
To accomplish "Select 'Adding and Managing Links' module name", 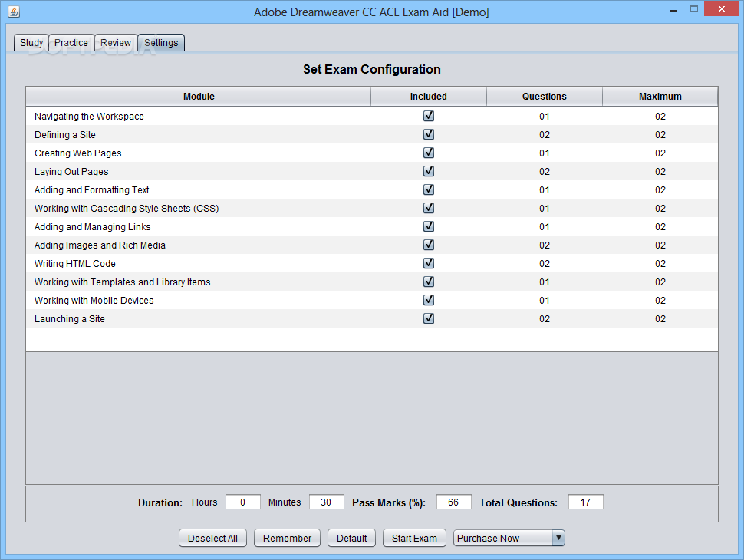I will (93, 227).
